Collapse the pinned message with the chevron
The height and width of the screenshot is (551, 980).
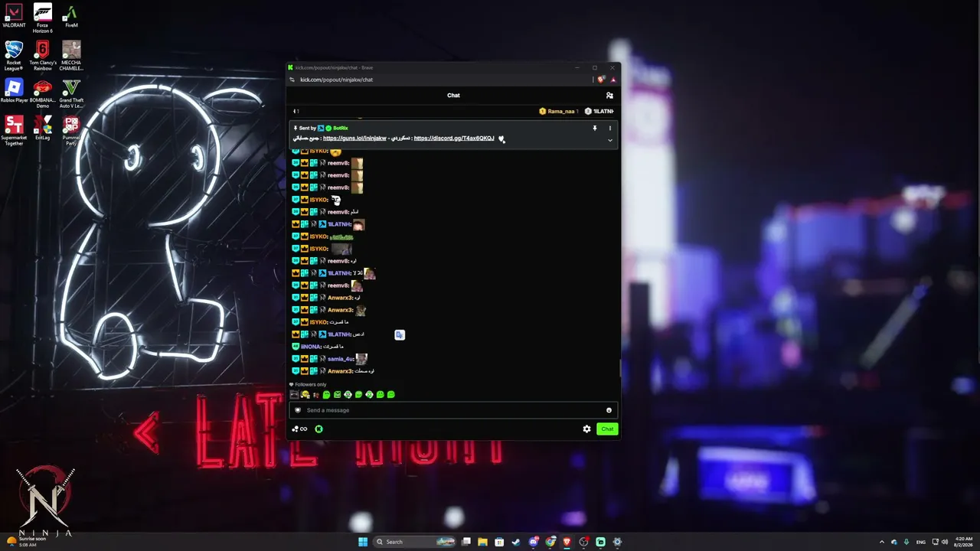click(610, 140)
